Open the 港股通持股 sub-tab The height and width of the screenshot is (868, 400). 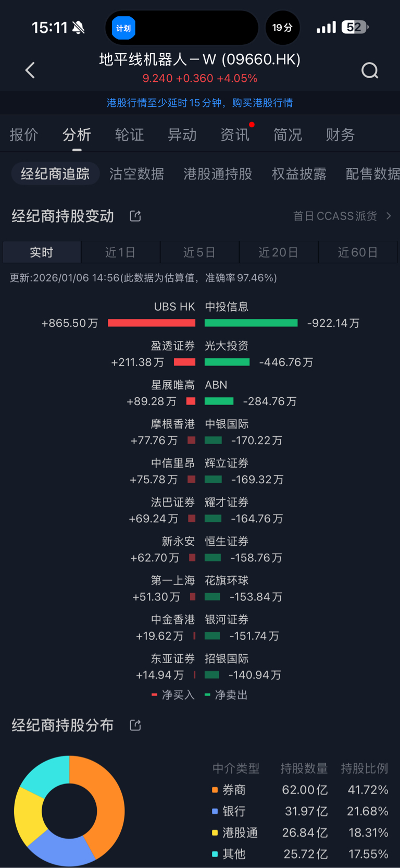pos(218,174)
